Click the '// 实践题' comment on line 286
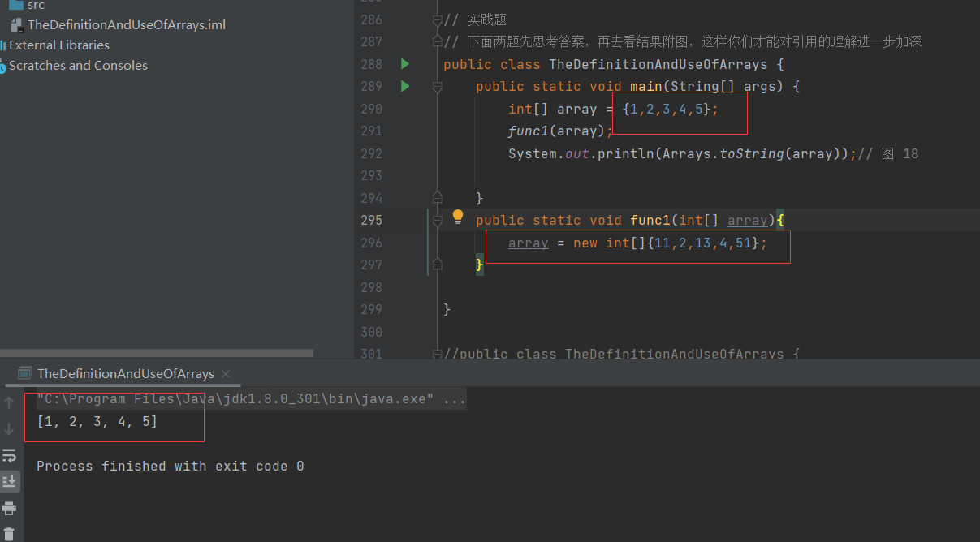 pos(475,19)
